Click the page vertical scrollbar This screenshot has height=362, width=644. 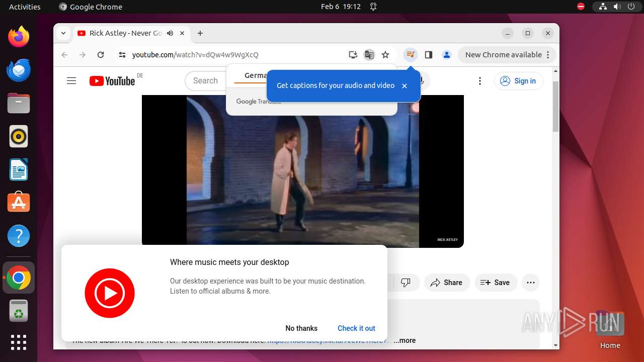[x=555, y=107]
